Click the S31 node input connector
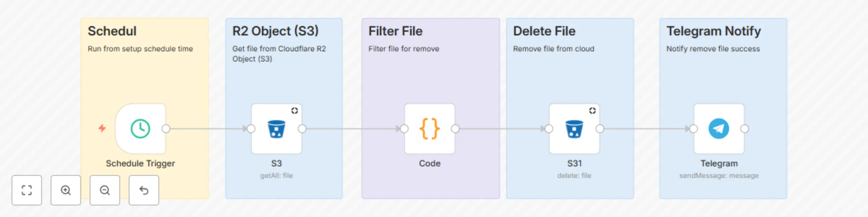868x217 pixels. pyautogui.click(x=549, y=129)
